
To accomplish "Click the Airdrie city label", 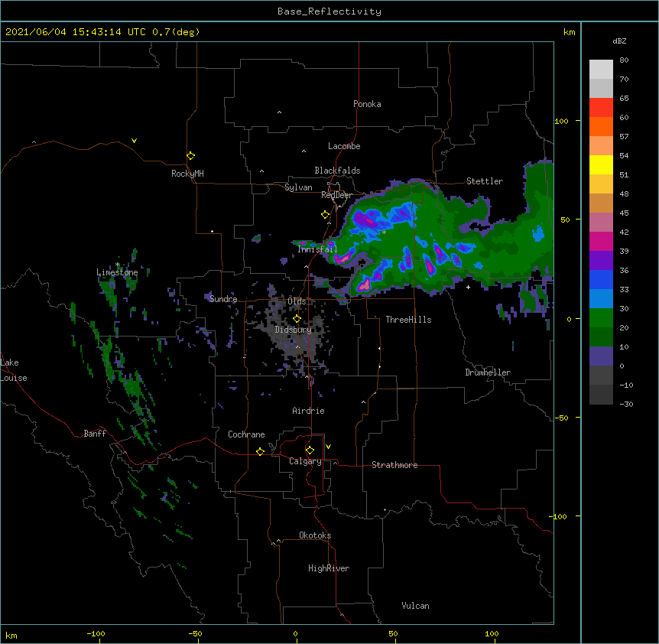I will pyautogui.click(x=308, y=411).
